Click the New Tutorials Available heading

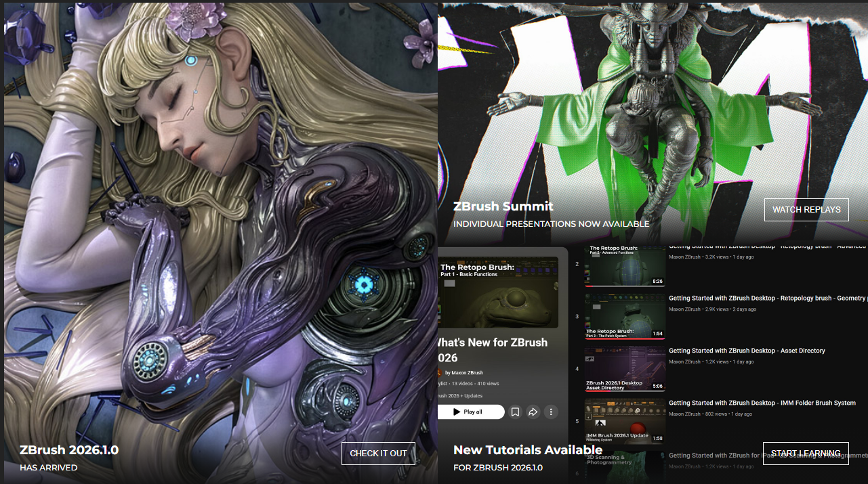(x=528, y=450)
